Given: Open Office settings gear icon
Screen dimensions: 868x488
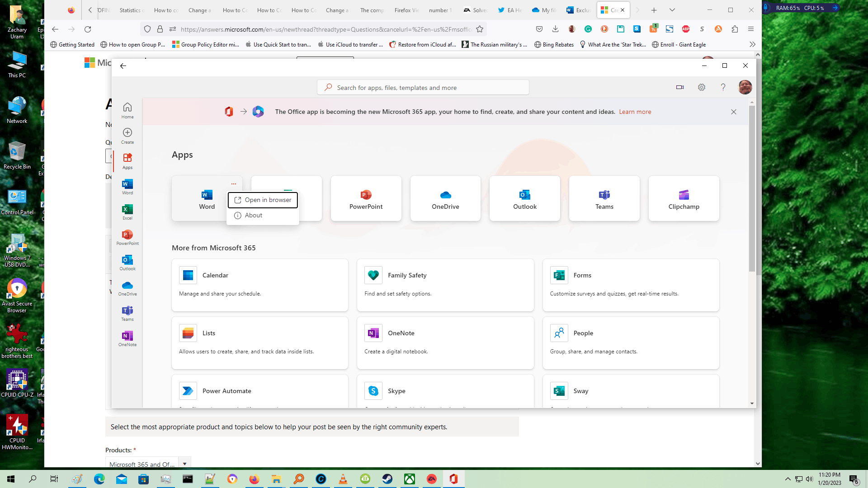Looking at the screenshot, I should pos(702,87).
